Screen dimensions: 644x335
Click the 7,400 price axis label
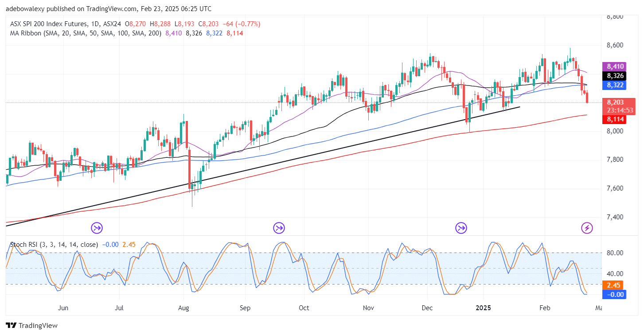tap(614, 217)
